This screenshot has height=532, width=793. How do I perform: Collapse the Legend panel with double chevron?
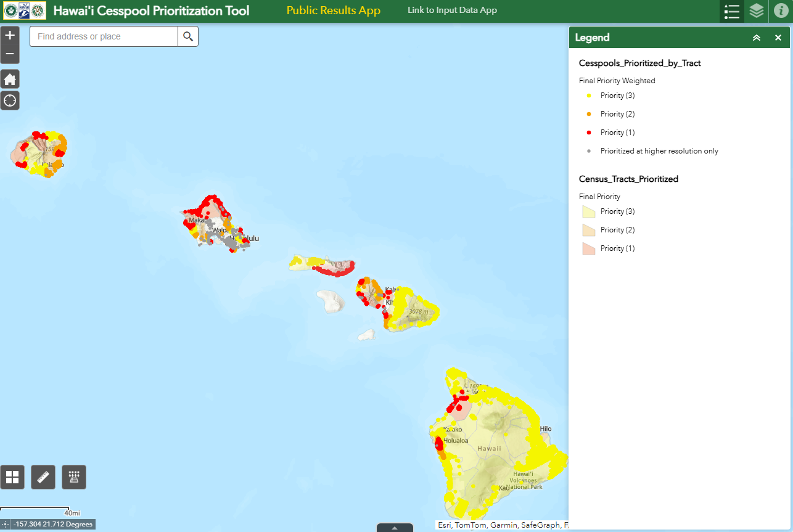pos(757,38)
